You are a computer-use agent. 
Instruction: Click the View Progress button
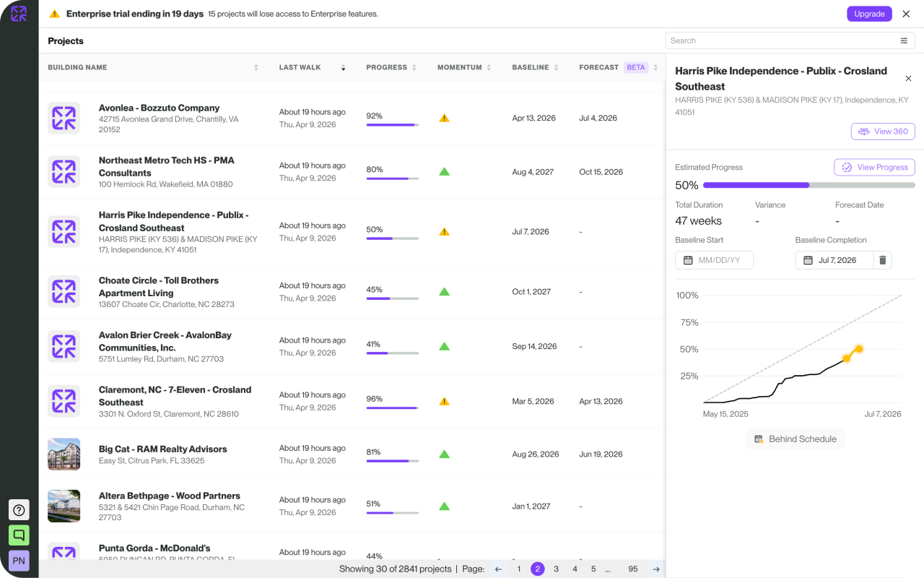coord(874,168)
